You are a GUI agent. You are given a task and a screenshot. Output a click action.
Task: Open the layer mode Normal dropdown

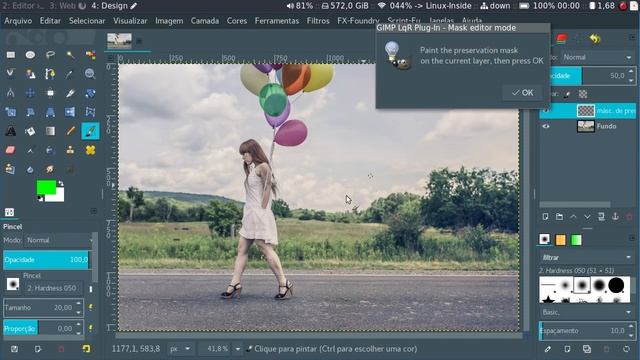598,57
